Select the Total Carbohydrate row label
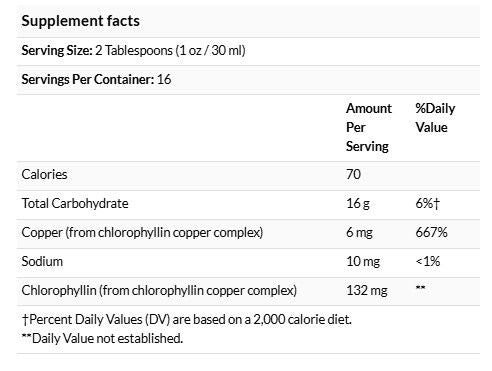 click(x=75, y=203)
